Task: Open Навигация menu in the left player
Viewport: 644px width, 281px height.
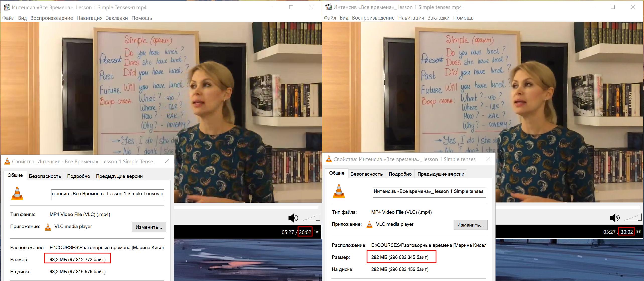Action: [x=89, y=18]
